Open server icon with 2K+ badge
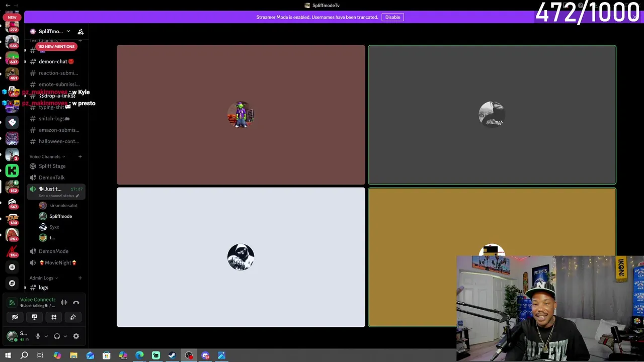 pyautogui.click(x=12, y=235)
